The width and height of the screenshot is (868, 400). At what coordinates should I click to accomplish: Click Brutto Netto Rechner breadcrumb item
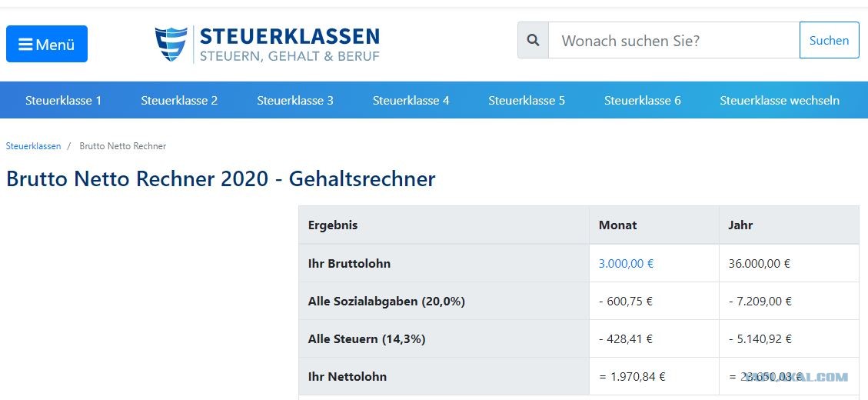click(123, 146)
